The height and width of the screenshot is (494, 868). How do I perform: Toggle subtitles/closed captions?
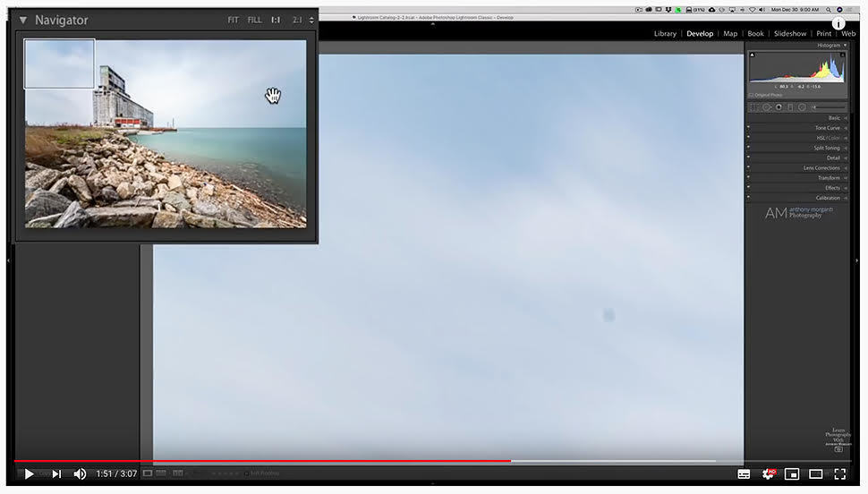tap(744, 474)
